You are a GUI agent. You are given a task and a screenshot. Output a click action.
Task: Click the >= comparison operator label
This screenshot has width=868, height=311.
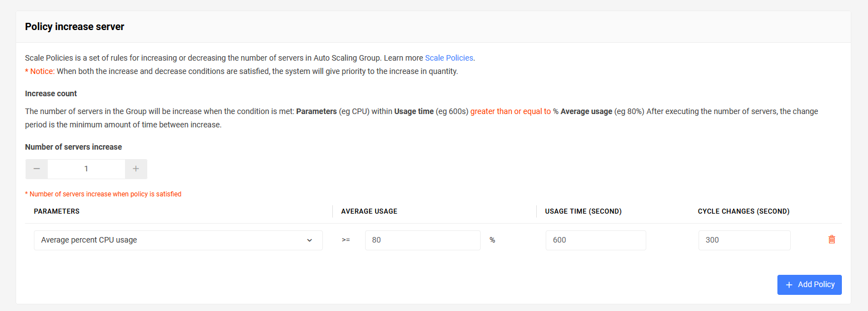(346, 240)
